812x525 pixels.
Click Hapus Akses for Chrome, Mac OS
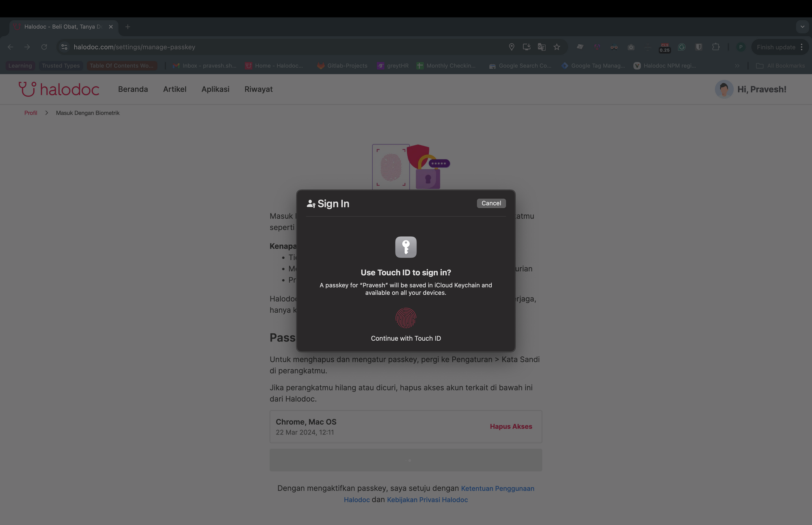pyautogui.click(x=511, y=426)
